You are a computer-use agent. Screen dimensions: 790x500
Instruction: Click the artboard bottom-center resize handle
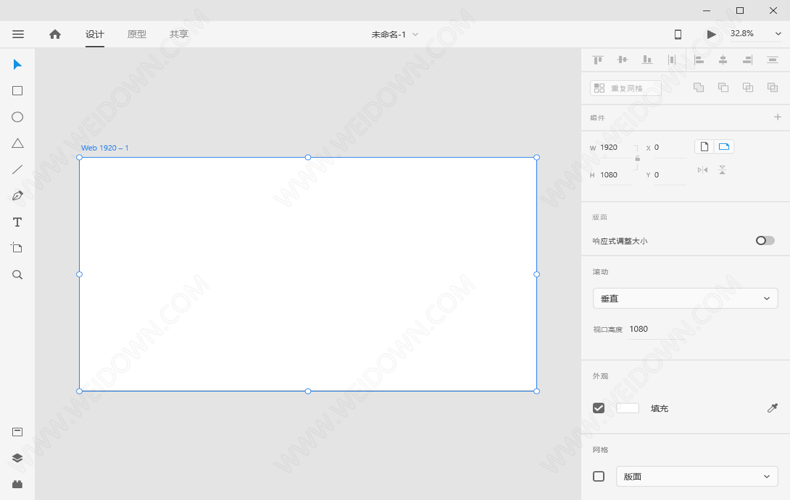pyautogui.click(x=308, y=391)
